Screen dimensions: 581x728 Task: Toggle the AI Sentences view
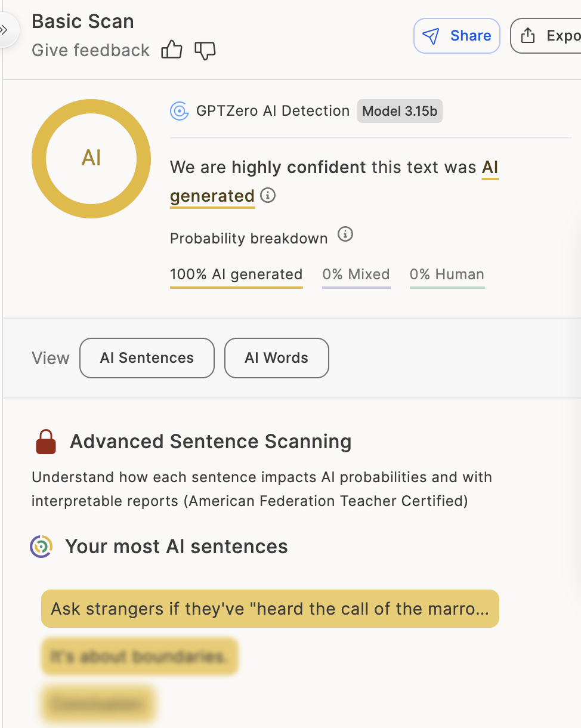pyautogui.click(x=147, y=358)
